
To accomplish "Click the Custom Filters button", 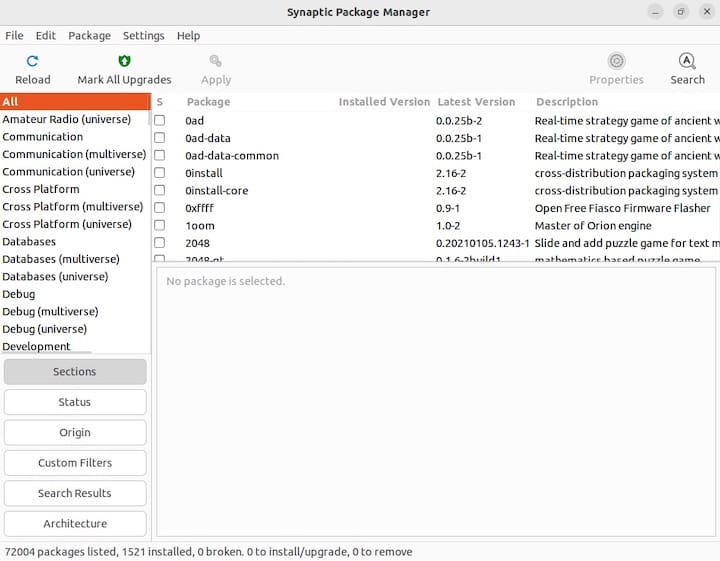I will point(75,462).
